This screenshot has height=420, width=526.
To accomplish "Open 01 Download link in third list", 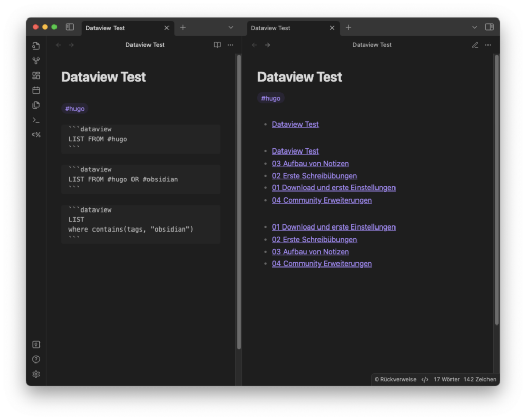I will point(334,227).
